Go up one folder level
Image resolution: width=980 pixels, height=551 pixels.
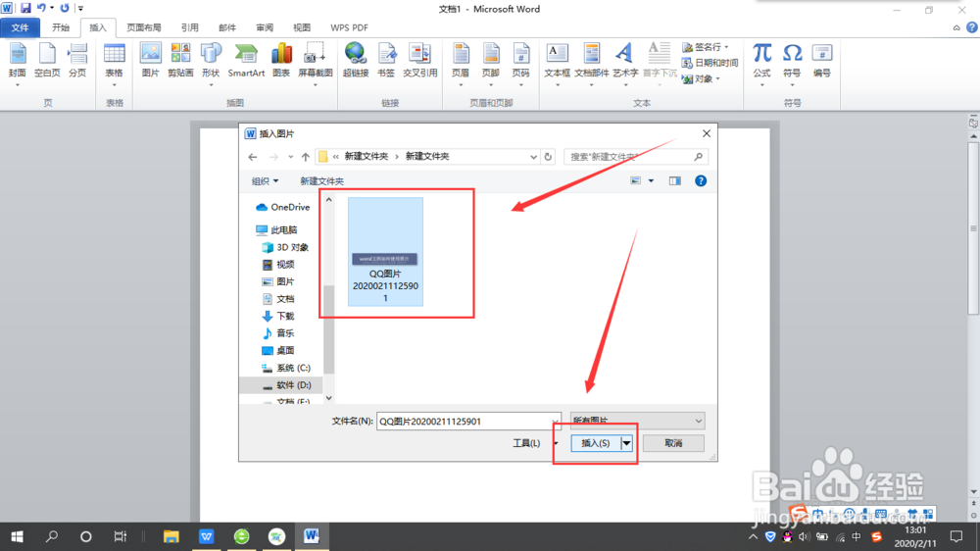click(305, 156)
